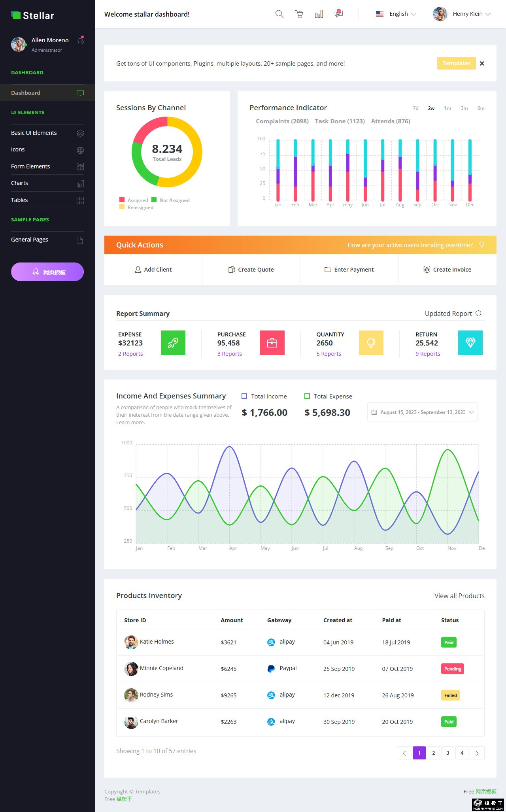506x812 pixels.
Task: Toggle the Total Expense legend checkbox
Action: (307, 396)
